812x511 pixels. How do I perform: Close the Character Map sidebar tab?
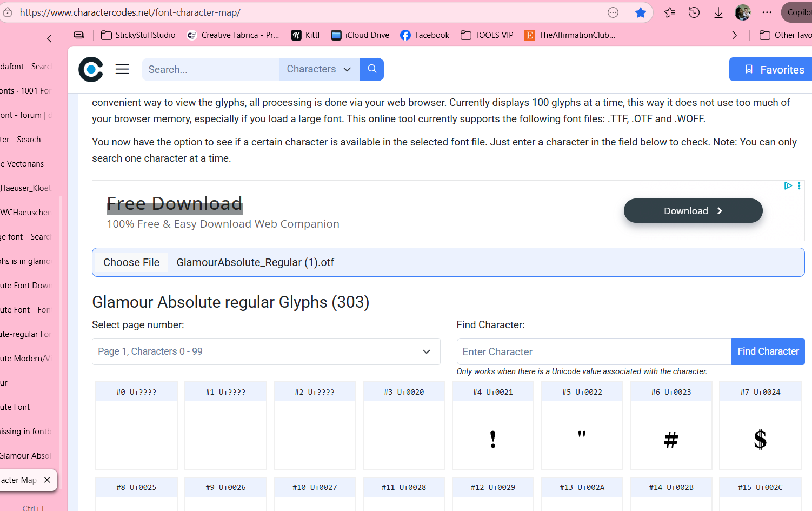coord(47,480)
